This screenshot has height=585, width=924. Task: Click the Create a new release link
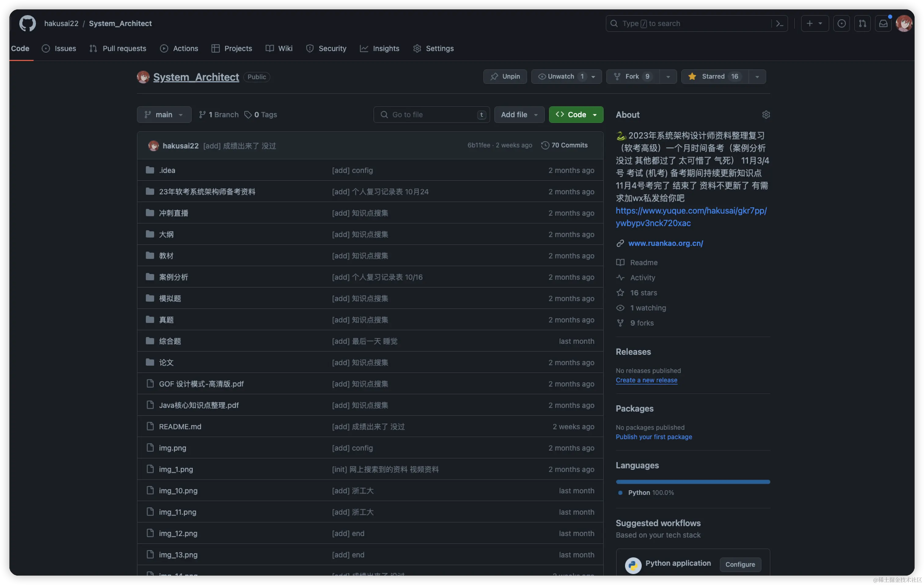646,380
